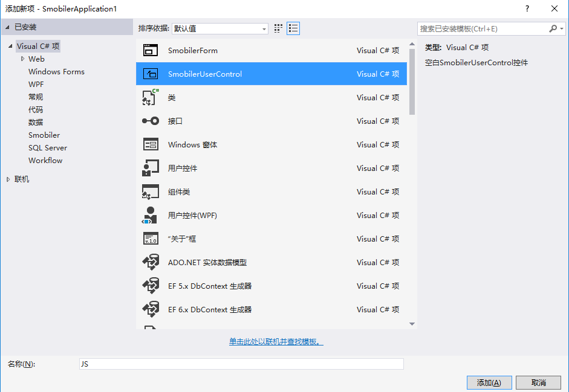Image resolution: width=569 pixels, height=392 pixels.
Task: Click Visual C# 项 type in SmobilerForm row
Action: coord(378,50)
